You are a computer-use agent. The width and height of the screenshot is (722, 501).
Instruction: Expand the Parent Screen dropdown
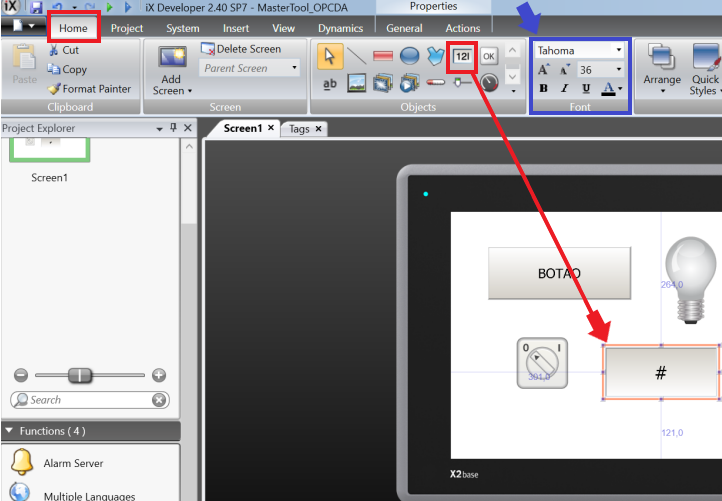[x=295, y=69]
